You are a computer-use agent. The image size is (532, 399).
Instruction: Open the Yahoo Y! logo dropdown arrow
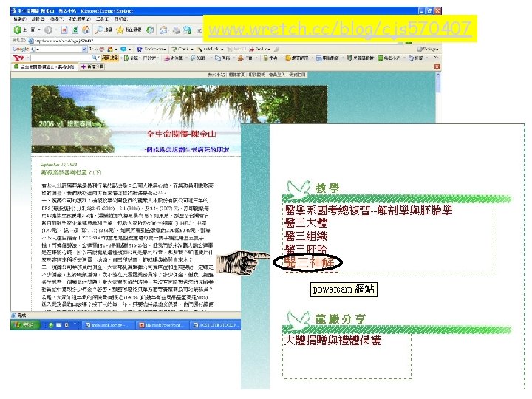click(x=27, y=58)
